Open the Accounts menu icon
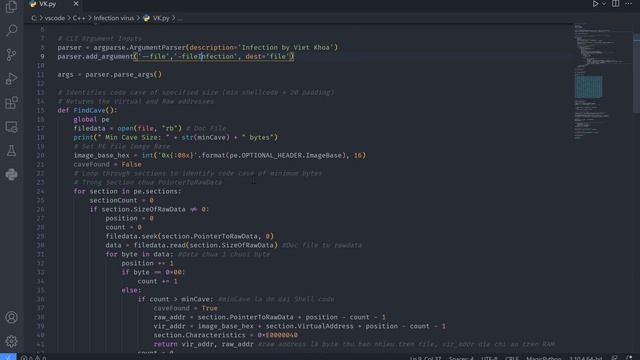Screen dimensions: 640x360 pos(11,317)
